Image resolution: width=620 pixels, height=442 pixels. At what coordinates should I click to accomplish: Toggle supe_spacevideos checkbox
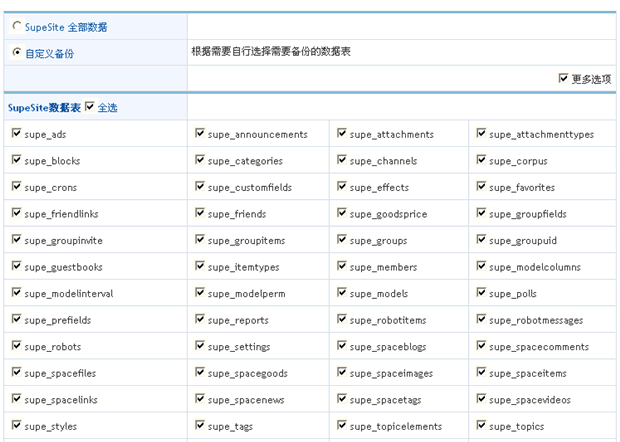tap(481, 398)
